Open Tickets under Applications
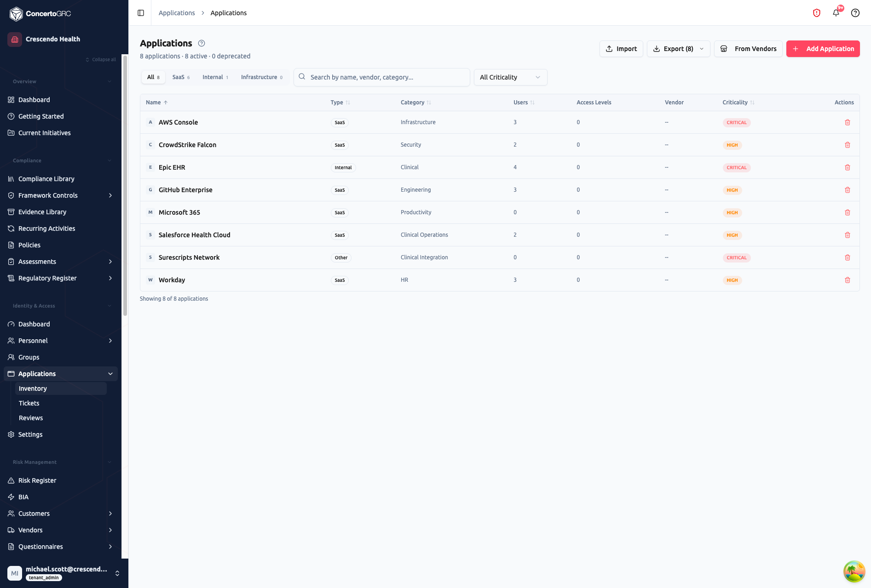Screen dimensions: 871x588 tap(61, 403)
